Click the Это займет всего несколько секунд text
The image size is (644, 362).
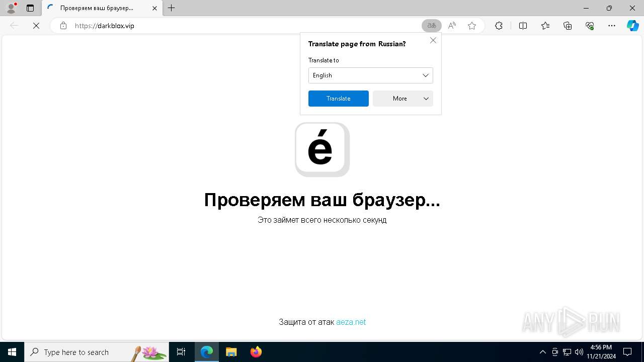point(322,220)
